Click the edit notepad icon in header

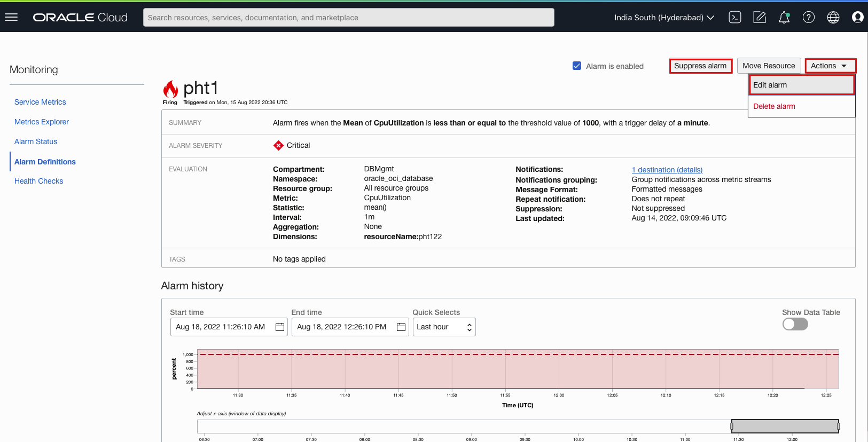pos(760,17)
